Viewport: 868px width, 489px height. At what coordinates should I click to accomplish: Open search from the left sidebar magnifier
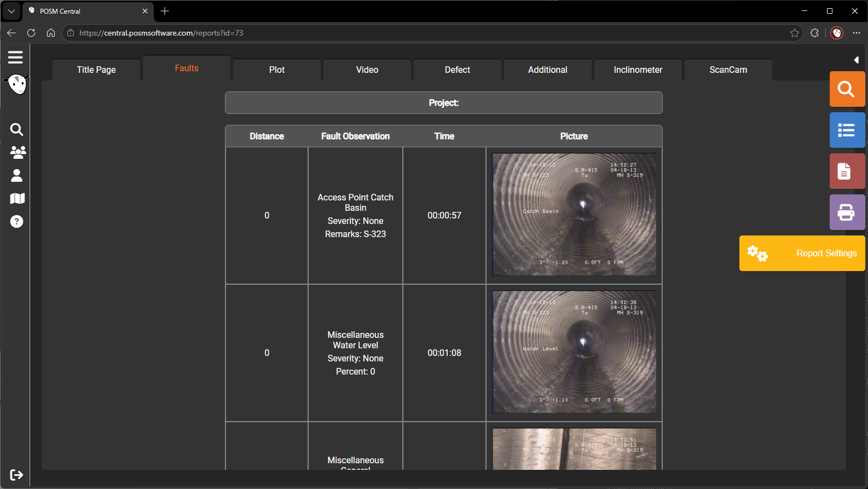coord(16,129)
